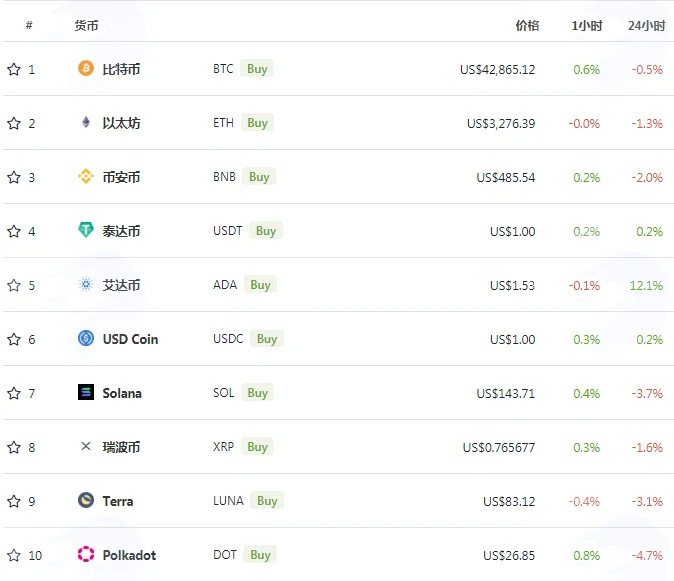This screenshot has height=581, width=674.
Task: Click the Ethereum diamond logo icon
Action: point(86,122)
